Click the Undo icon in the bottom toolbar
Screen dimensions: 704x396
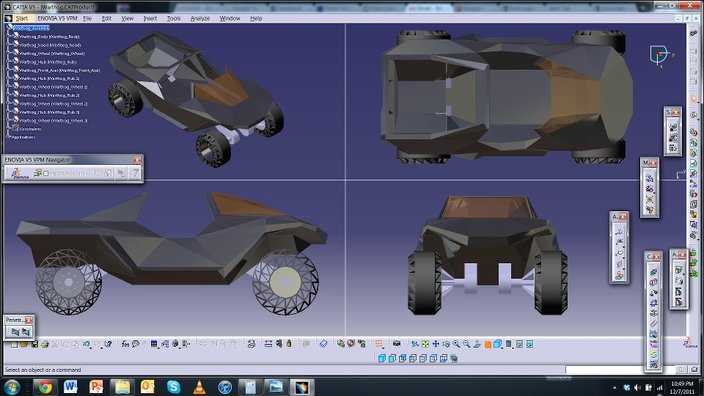point(86,344)
